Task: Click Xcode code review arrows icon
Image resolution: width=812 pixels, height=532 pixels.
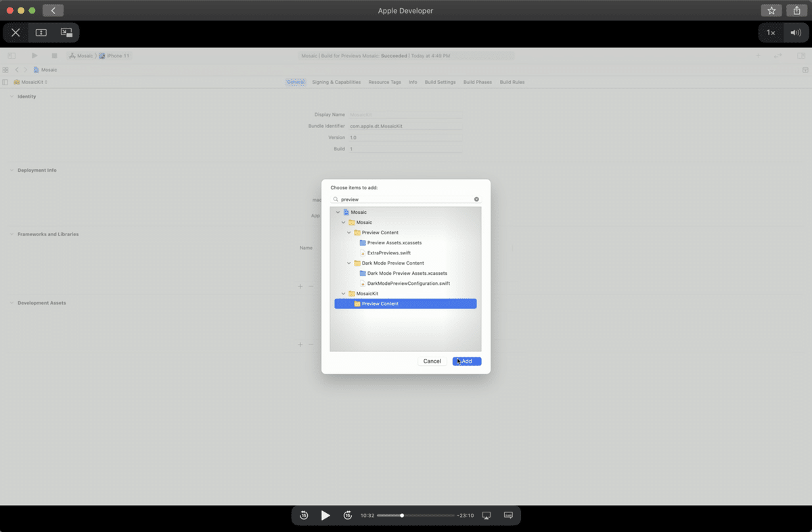Action: pos(778,56)
